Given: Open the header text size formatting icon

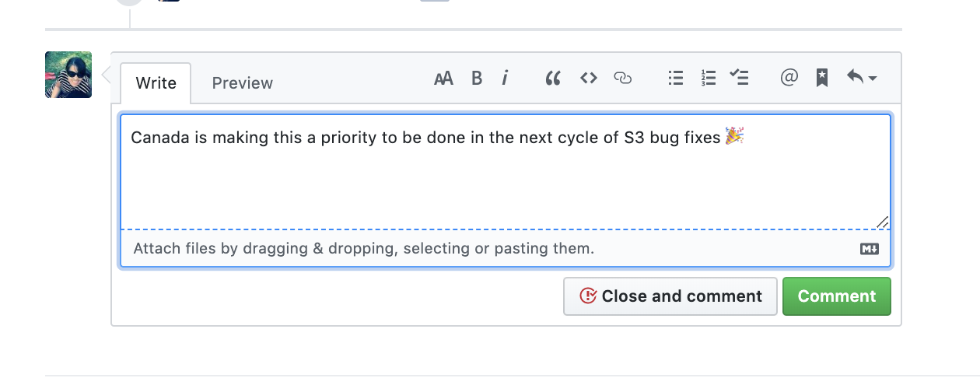Looking at the screenshot, I should 443,78.
